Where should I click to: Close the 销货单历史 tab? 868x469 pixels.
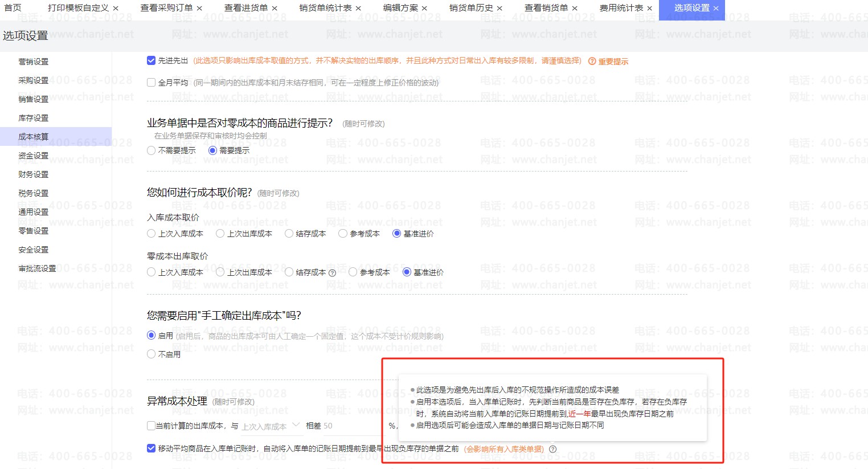[499, 9]
